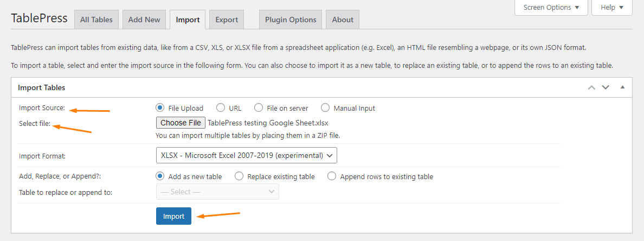644x241 pixels.
Task: Go to the Add New tab
Action: tap(144, 20)
